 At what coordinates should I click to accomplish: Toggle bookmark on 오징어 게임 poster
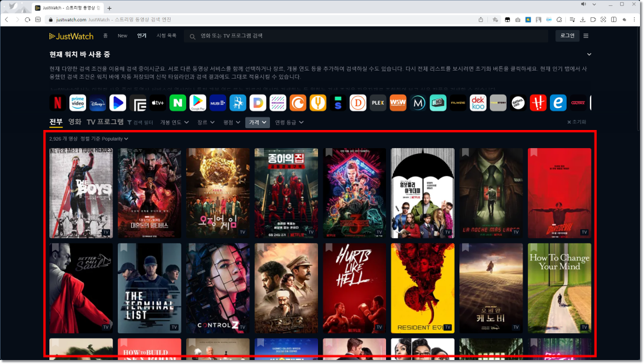(x=192, y=153)
